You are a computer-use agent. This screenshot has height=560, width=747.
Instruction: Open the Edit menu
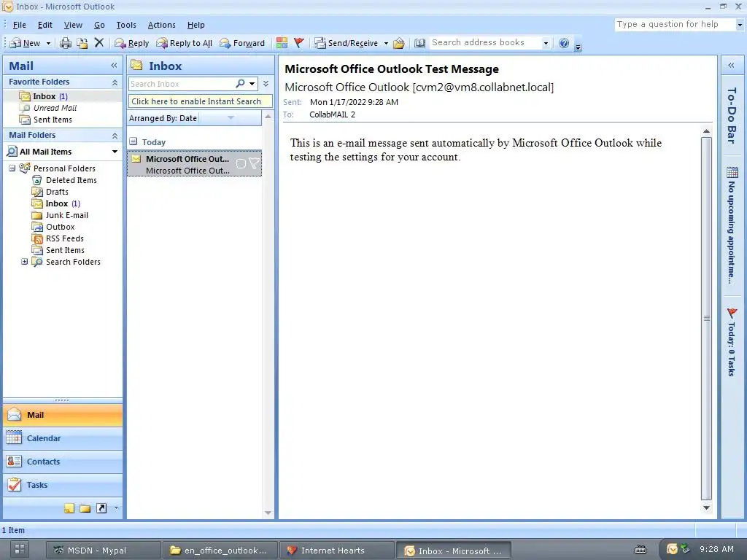coord(45,25)
